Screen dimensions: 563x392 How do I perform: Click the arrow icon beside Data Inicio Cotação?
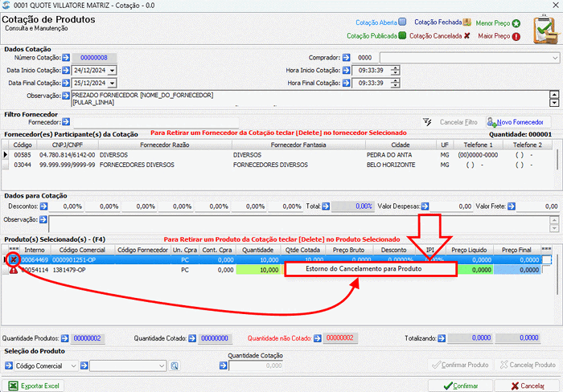(x=66, y=71)
